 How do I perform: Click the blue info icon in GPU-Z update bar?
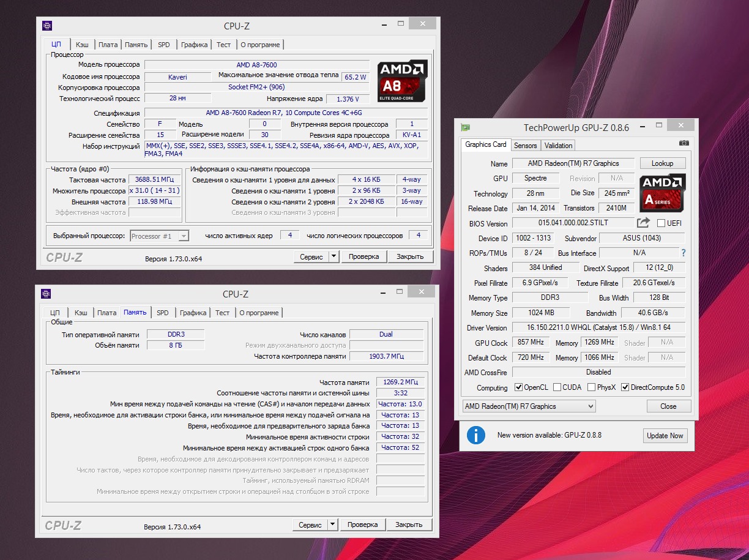coord(475,435)
